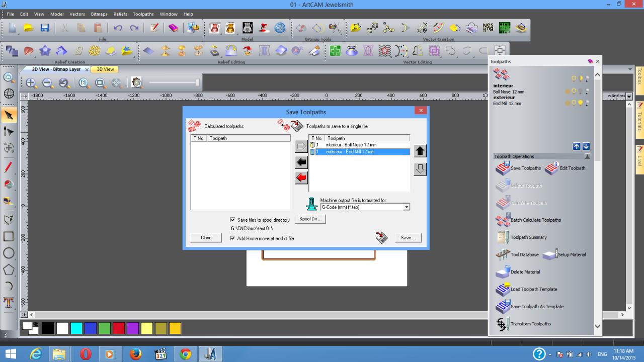Click the contrast slider handle in 2D View toolbar

click(x=198, y=82)
